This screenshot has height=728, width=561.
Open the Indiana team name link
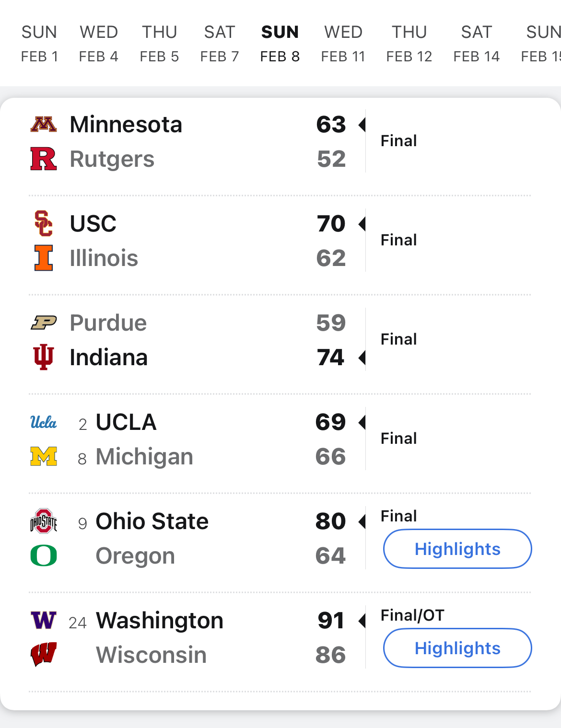click(x=109, y=358)
